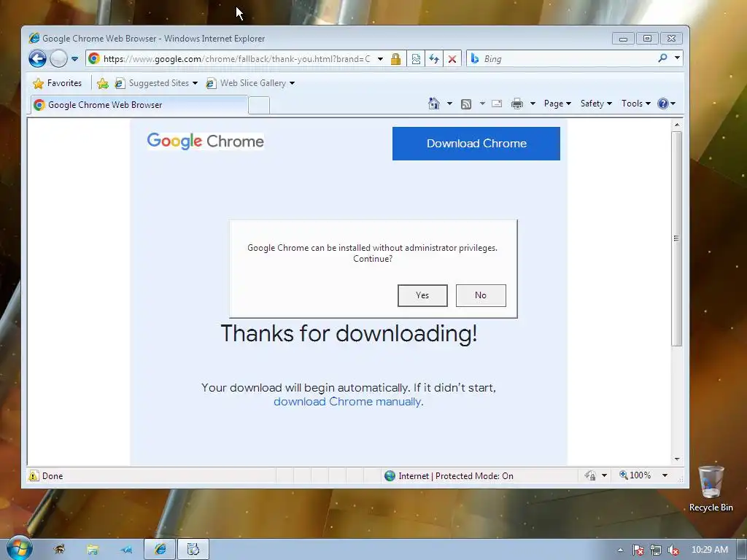Click Add to Favorites Bar star icon
This screenshot has height=560, width=747.
coord(102,84)
